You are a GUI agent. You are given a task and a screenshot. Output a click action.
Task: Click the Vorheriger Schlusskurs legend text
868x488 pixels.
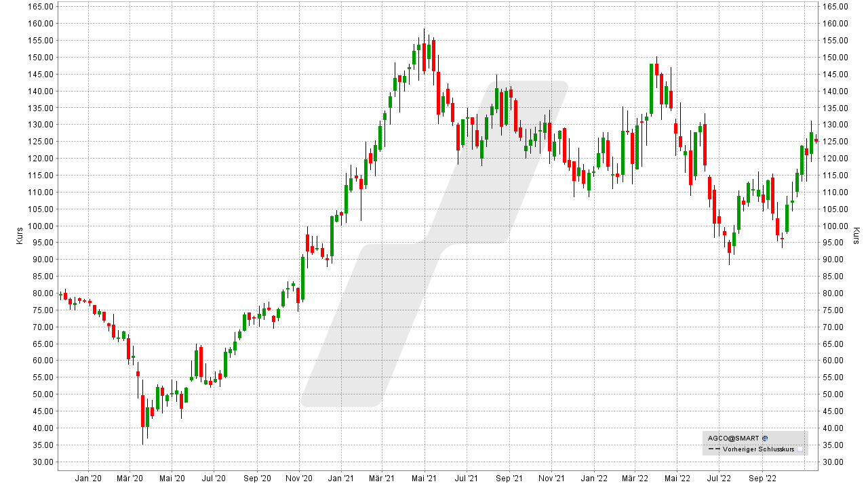(x=757, y=449)
